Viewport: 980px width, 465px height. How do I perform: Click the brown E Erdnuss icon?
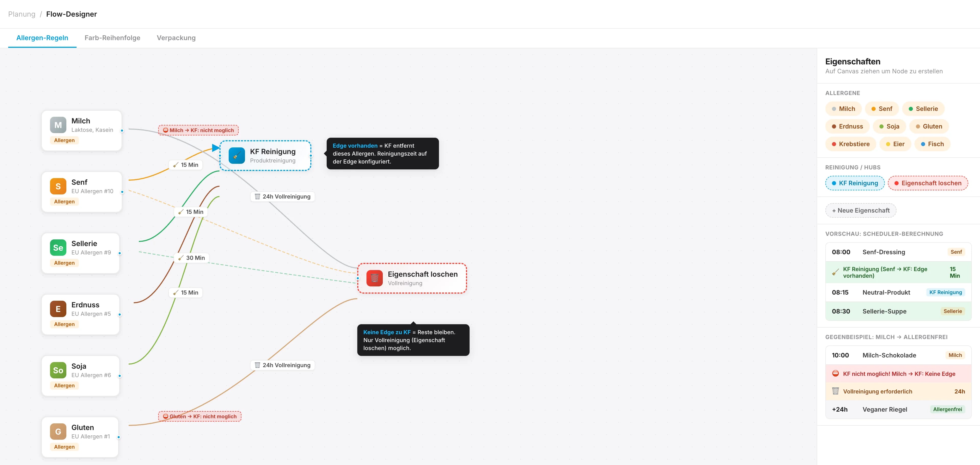click(x=58, y=309)
